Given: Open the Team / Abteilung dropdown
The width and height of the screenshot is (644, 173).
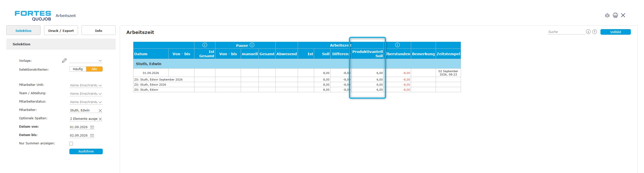Looking at the screenshot, I should [x=86, y=94].
